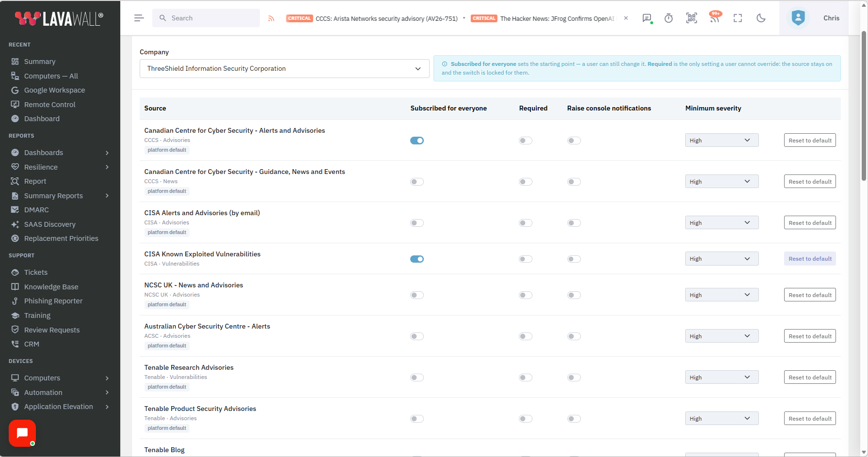The image size is (868, 457).
Task: Click the Resilience heart icon
Action: pos(15,167)
